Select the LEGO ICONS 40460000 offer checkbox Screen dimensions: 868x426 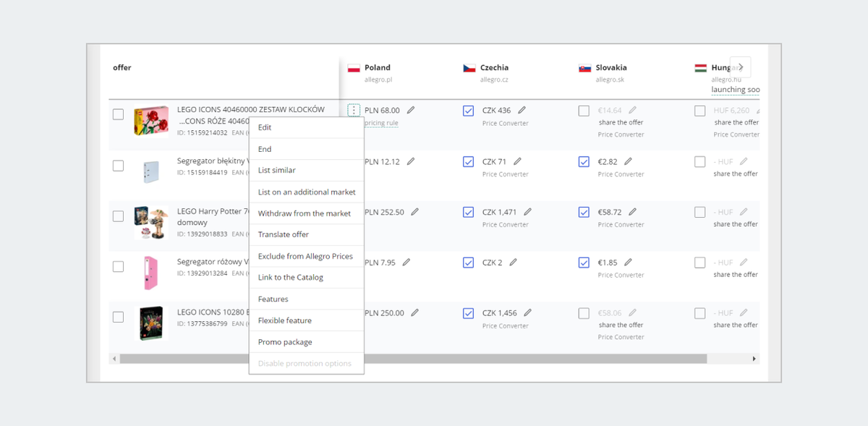click(118, 114)
